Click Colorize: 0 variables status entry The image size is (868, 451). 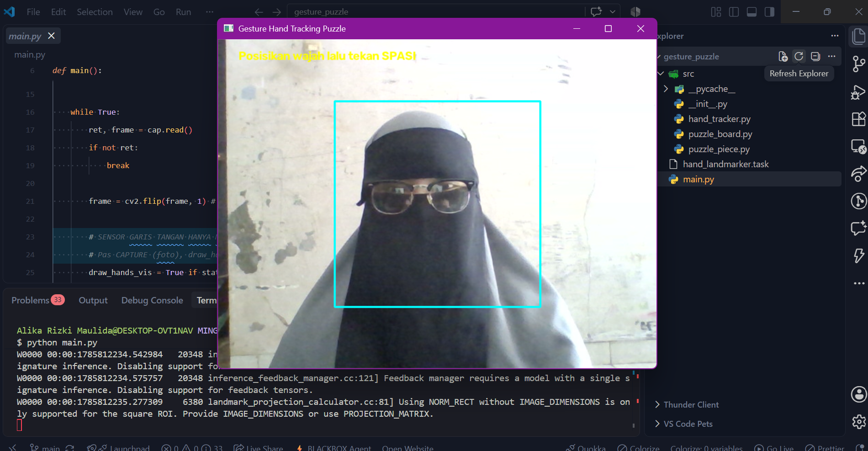(x=706, y=448)
